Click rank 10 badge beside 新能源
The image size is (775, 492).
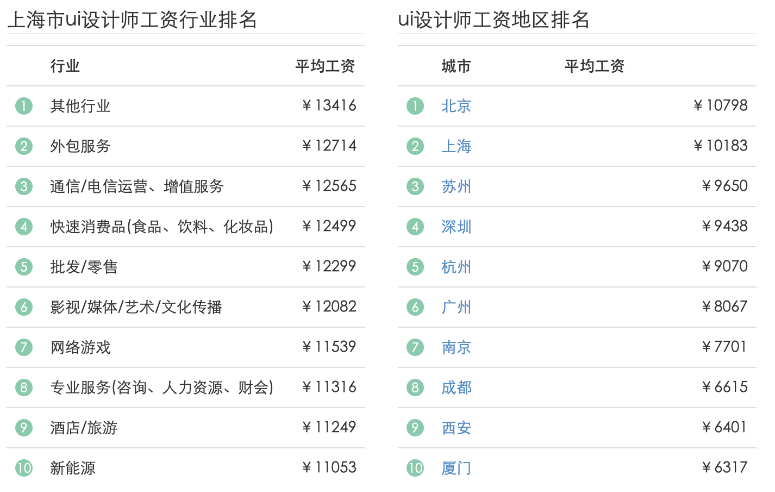25,468
